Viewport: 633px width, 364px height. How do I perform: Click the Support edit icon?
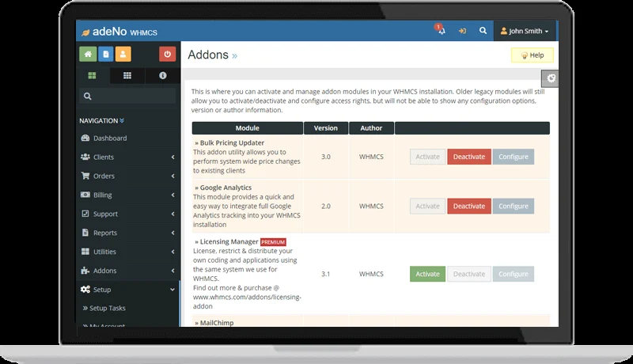85,214
